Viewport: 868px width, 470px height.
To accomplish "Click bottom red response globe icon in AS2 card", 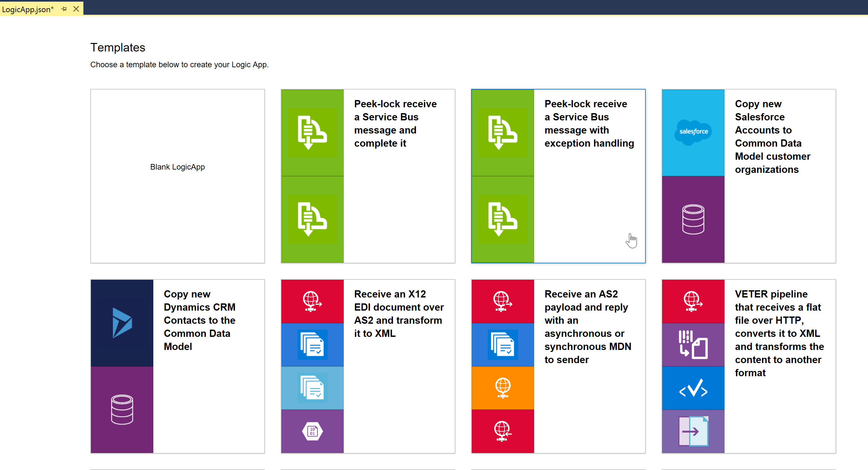I will pos(502,431).
